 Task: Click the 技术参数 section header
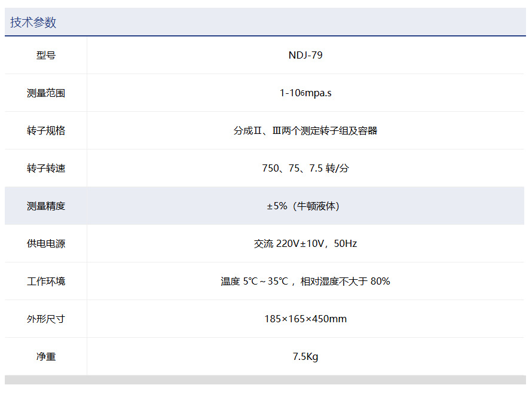coord(33,23)
